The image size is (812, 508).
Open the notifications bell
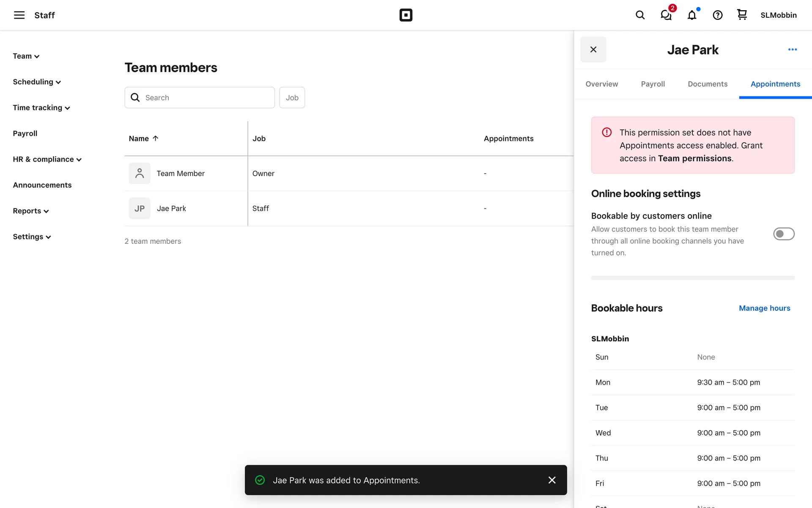coord(692,15)
